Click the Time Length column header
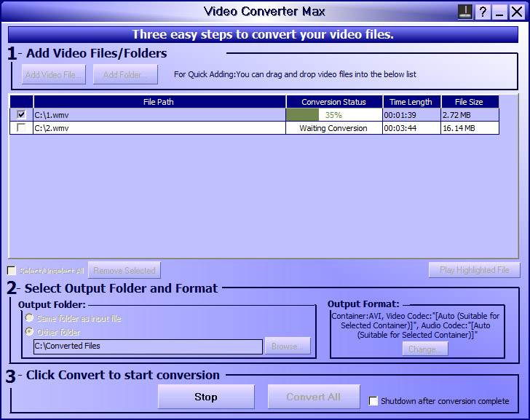 411,102
